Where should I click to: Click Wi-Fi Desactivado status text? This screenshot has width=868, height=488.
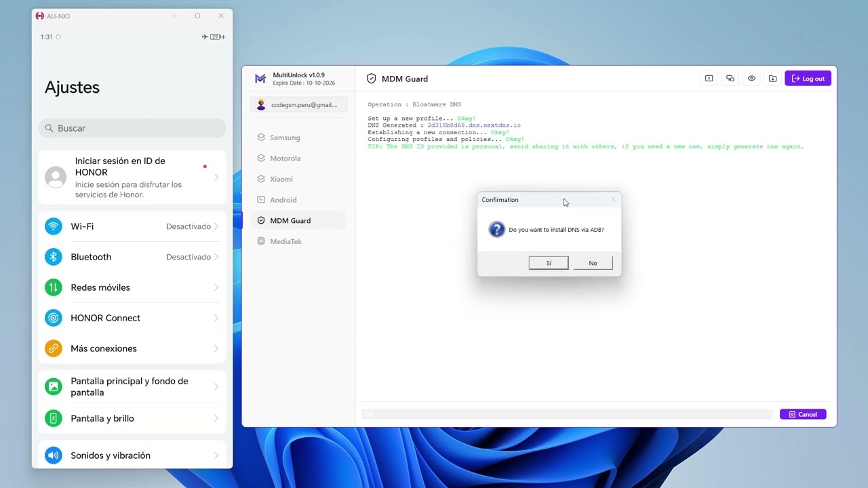(189, 226)
